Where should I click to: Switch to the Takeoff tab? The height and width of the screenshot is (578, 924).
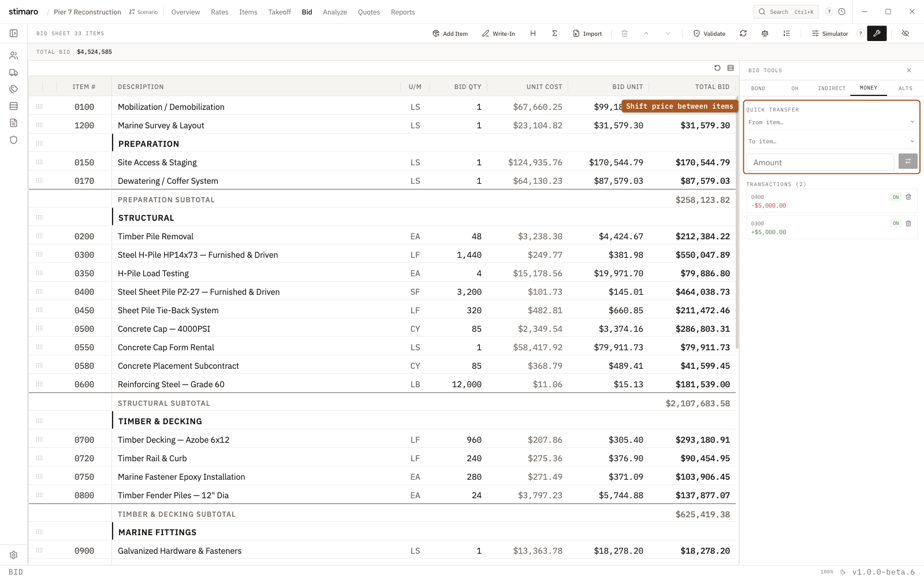coord(280,12)
